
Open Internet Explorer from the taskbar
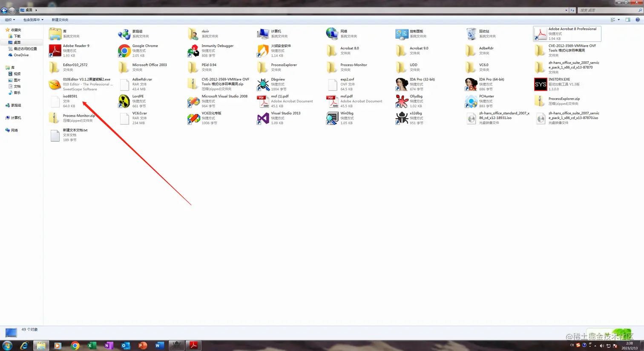tap(24, 345)
